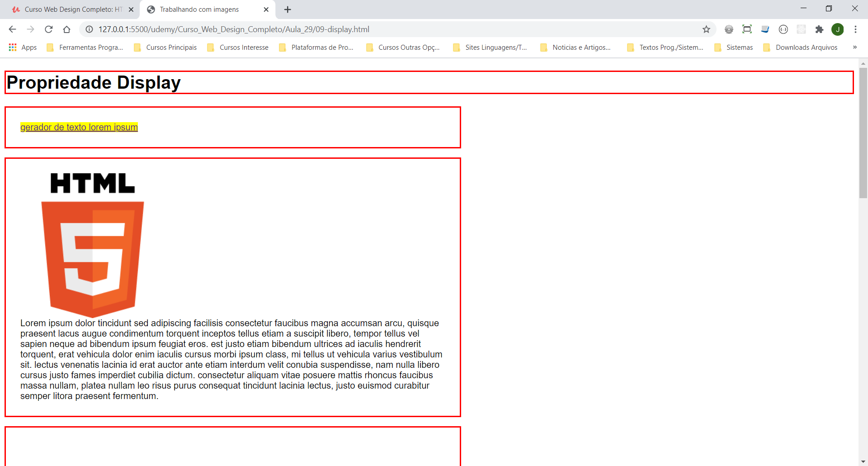
Task: Open a new browser tab
Action: [x=288, y=10]
